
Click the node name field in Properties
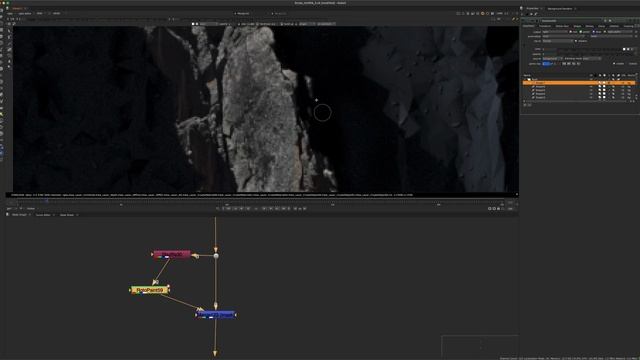pos(572,20)
